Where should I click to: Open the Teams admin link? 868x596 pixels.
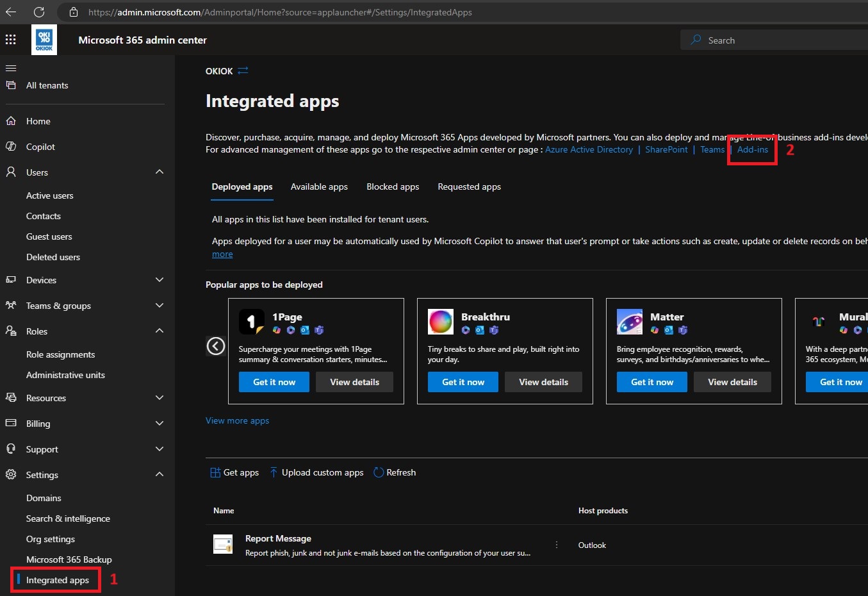[x=712, y=149]
